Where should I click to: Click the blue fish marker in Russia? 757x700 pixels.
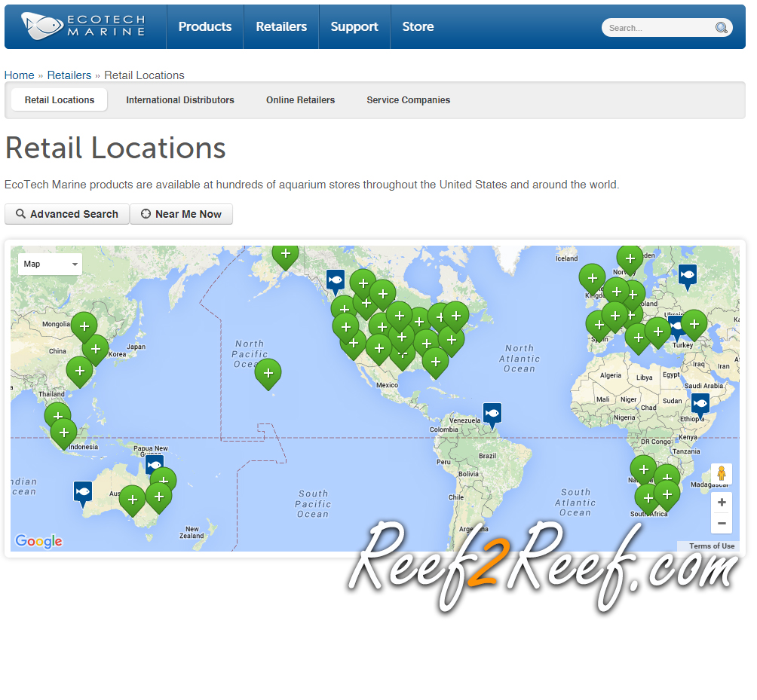click(688, 277)
